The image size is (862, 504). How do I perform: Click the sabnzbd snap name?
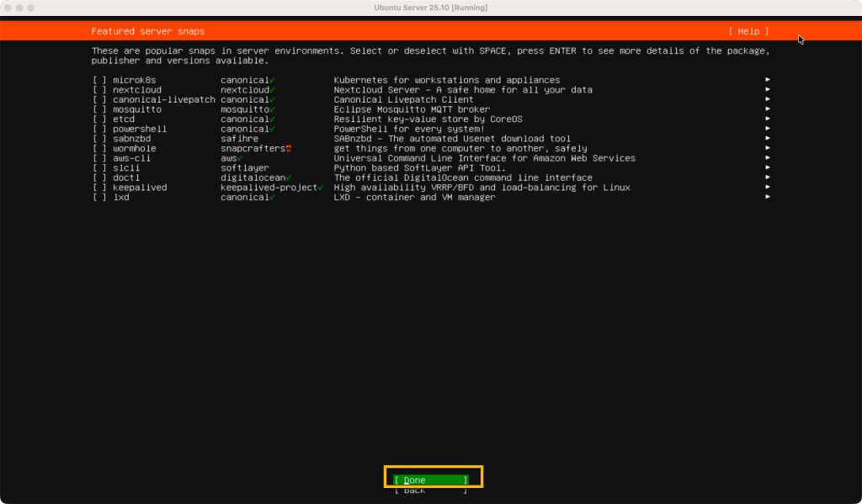point(131,139)
